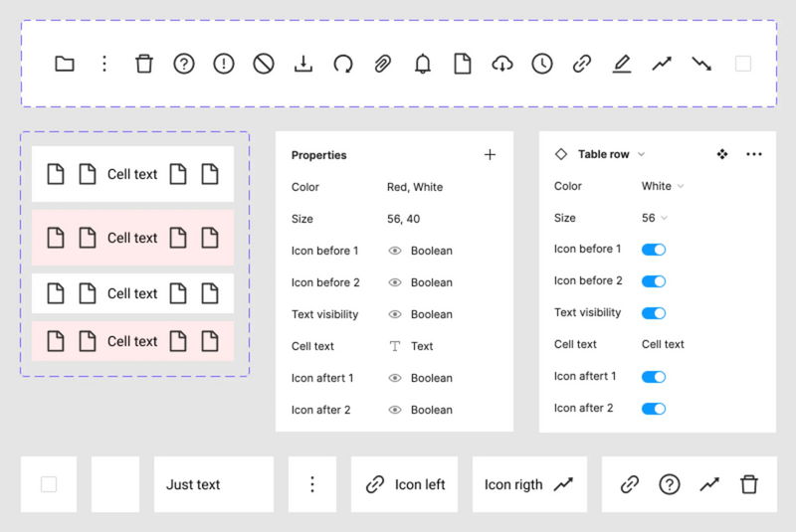Screen dimensions: 796x532
Task: Select the paperclip attachment icon
Action: (383, 64)
